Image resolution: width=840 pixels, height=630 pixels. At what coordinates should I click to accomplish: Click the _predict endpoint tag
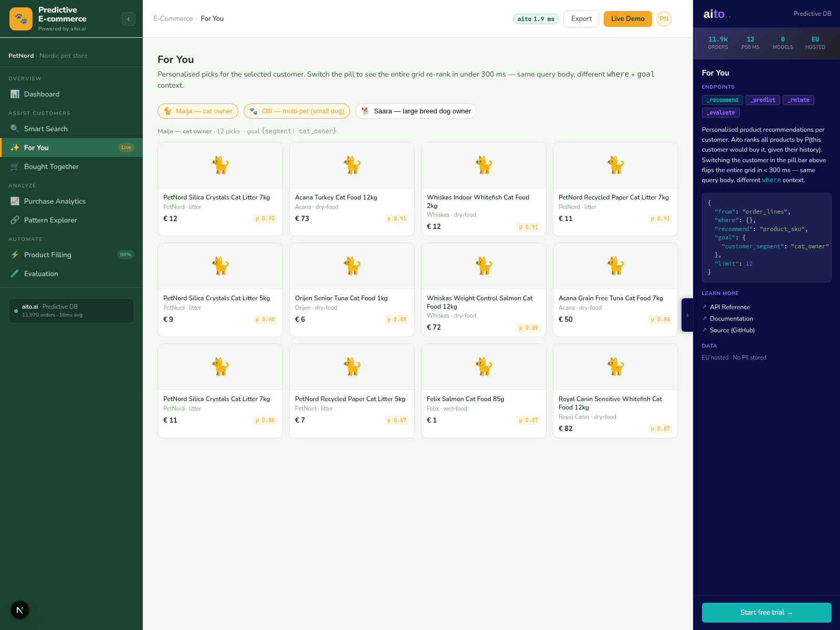coord(763,100)
